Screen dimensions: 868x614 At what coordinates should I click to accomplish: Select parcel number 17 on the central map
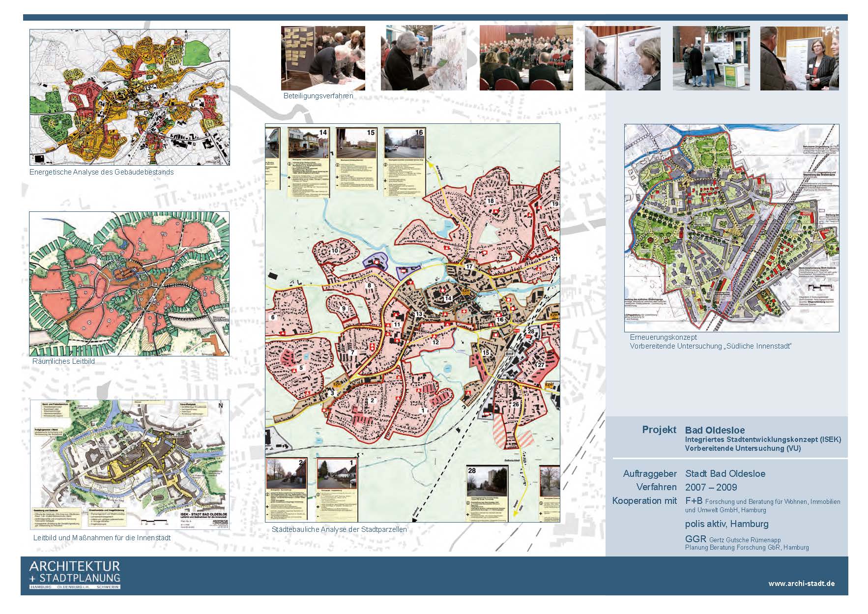click(x=469, y=267)
